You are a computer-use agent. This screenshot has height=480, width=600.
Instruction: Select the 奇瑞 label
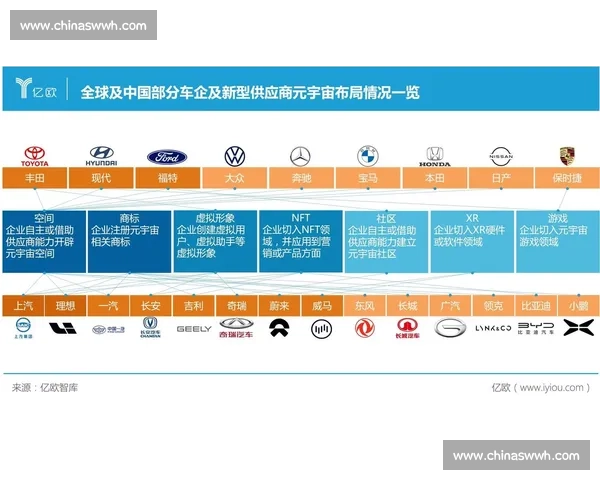pyautogui.click(x=236, y=305)
